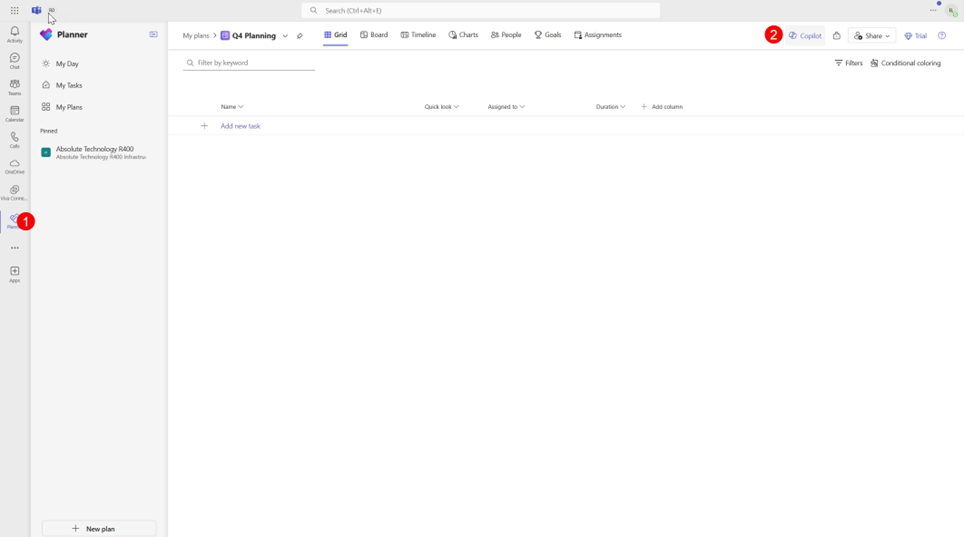
Task: Open Calendar in the Teams rail
Action: tap(15, 114)
